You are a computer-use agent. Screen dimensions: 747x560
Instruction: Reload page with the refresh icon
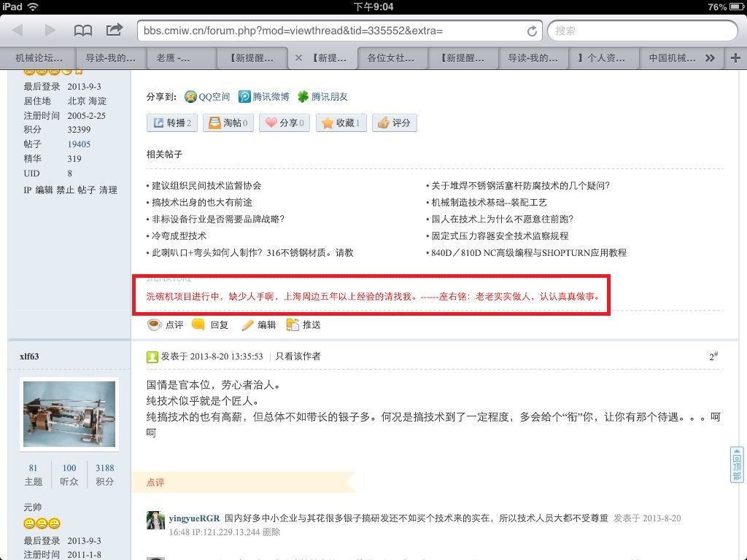(x=533, y=31)
